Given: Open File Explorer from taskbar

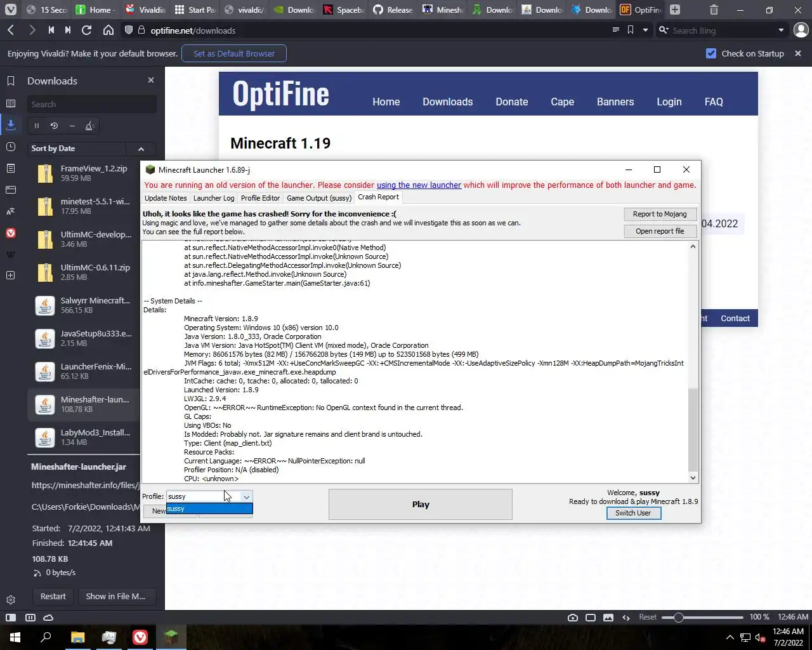Looking at the screenshot, I should tap(77, 637).
